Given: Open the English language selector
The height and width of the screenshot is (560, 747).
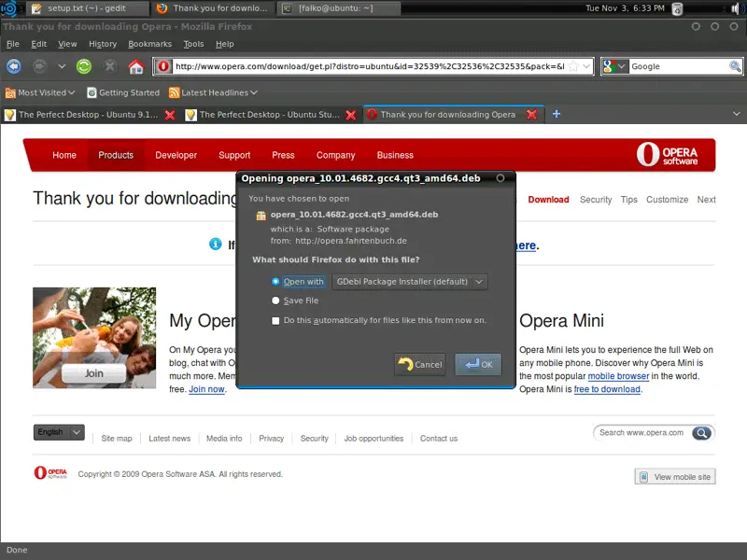Looking at the screenshot, I should pyautogui.click(x=59, y=432).
